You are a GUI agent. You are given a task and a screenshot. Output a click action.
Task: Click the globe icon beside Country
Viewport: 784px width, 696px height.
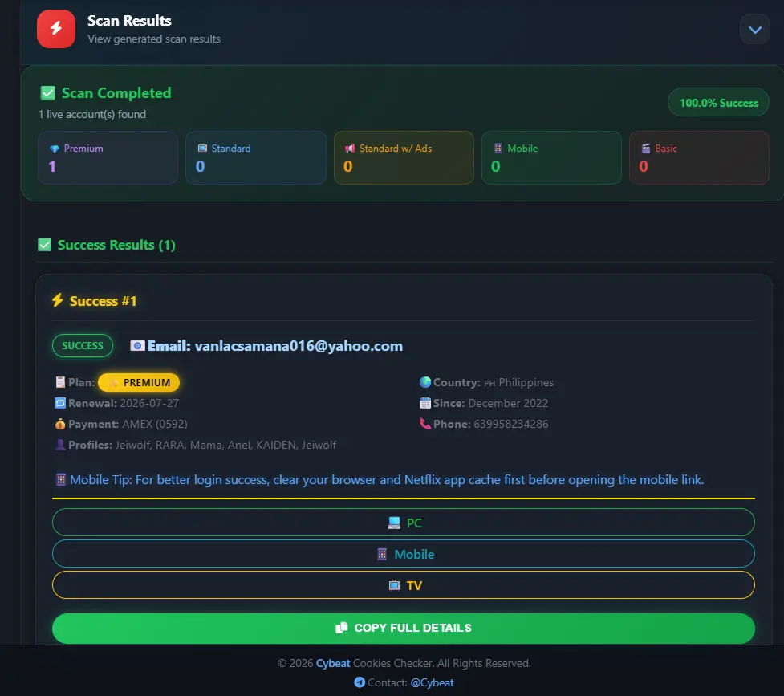tap(425, 382)
